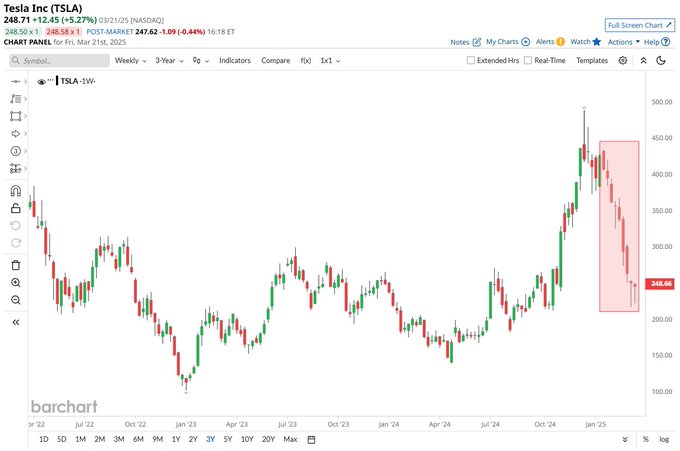Select the 1M time range
The height and width of the screenshot is (451, 680).
[81, 439]
